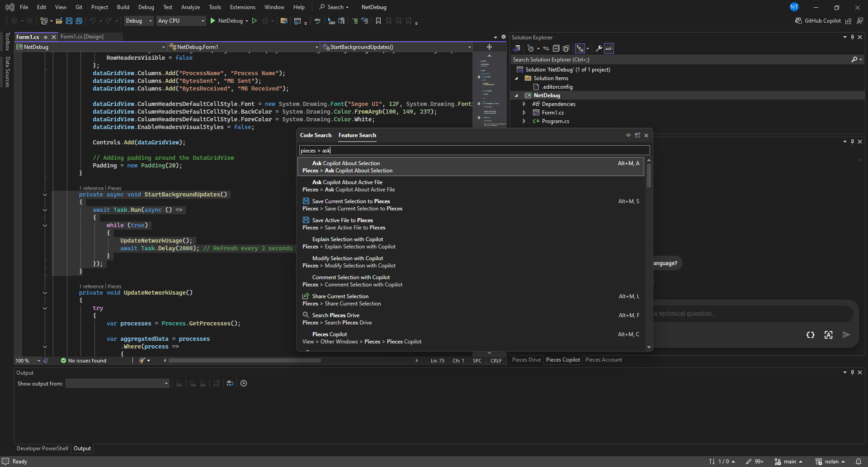868x467 pixels.
Task: Click the notifications bell in status bar
Action: (859, 462)
